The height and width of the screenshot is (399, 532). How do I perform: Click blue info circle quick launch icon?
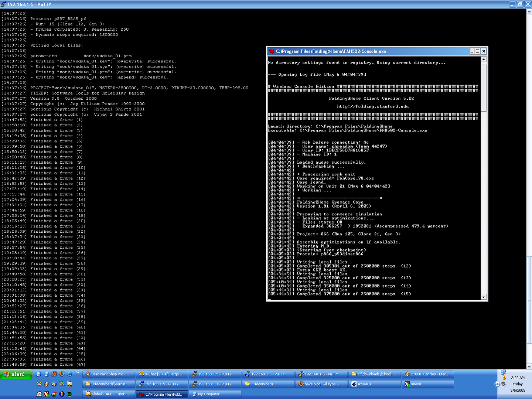click(x=62, y=394)
